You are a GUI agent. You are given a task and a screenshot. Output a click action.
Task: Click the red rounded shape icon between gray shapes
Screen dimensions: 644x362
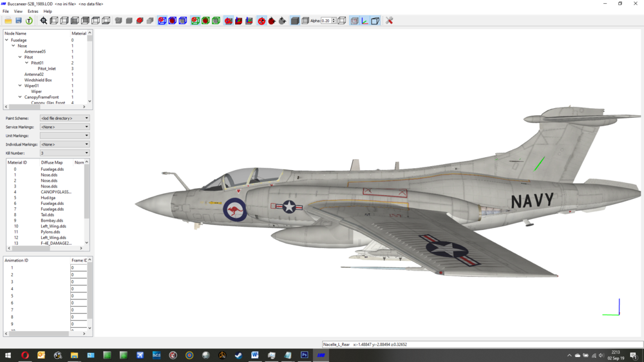coord(140,21)
